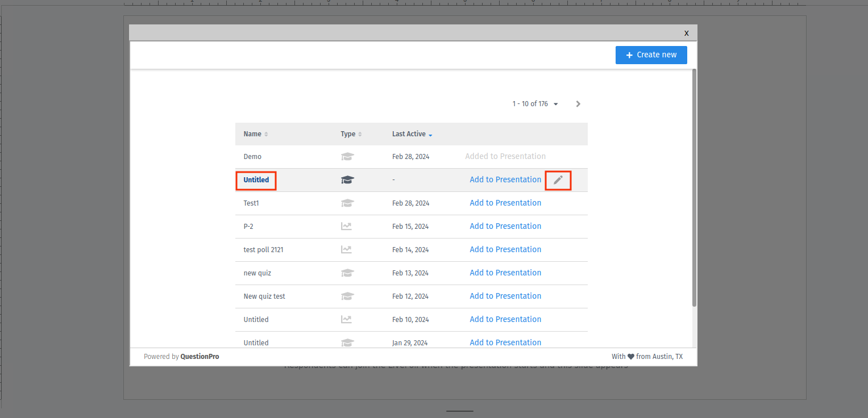This screenshot has height=418, width=868.
Task: Click the Feb 28, 2024 date in Demo row
Action: pyautogui.click(x=411, y=157)
